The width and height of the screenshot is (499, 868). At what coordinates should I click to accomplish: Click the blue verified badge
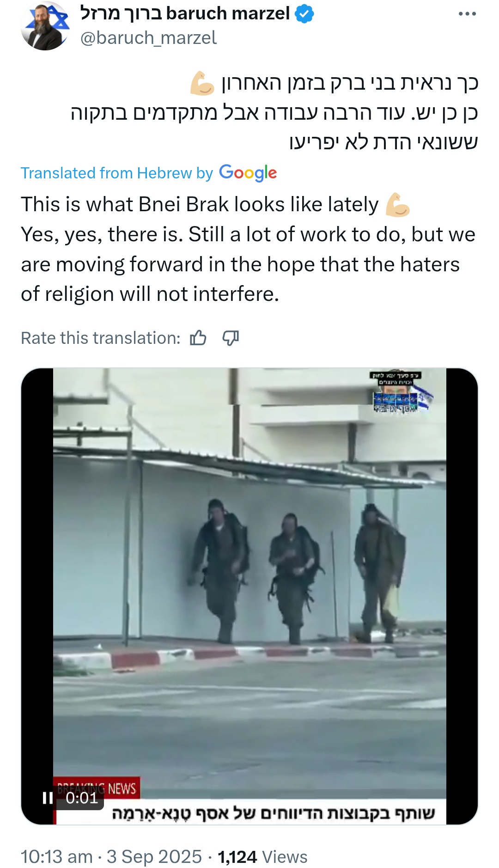pos(304,14)
